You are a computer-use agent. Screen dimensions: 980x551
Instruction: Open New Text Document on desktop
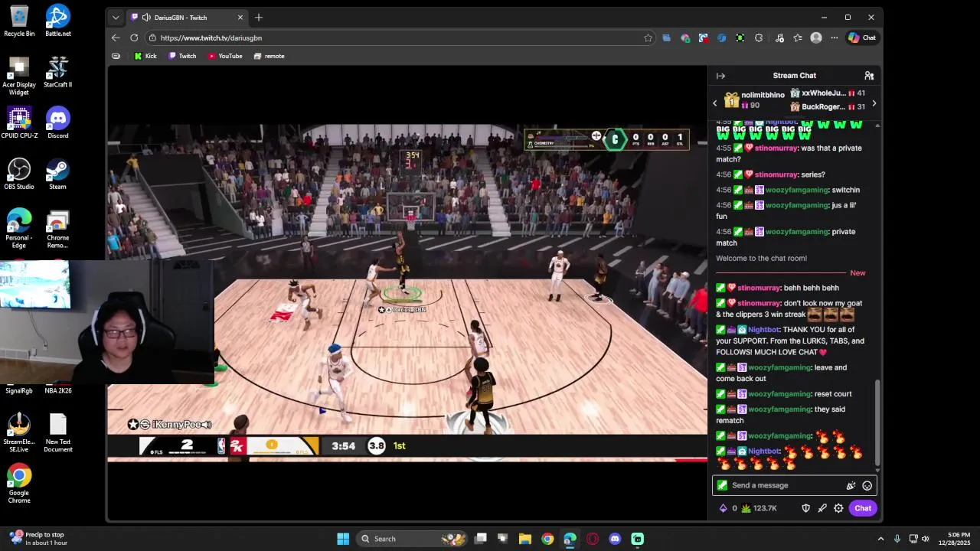(58, 432)
